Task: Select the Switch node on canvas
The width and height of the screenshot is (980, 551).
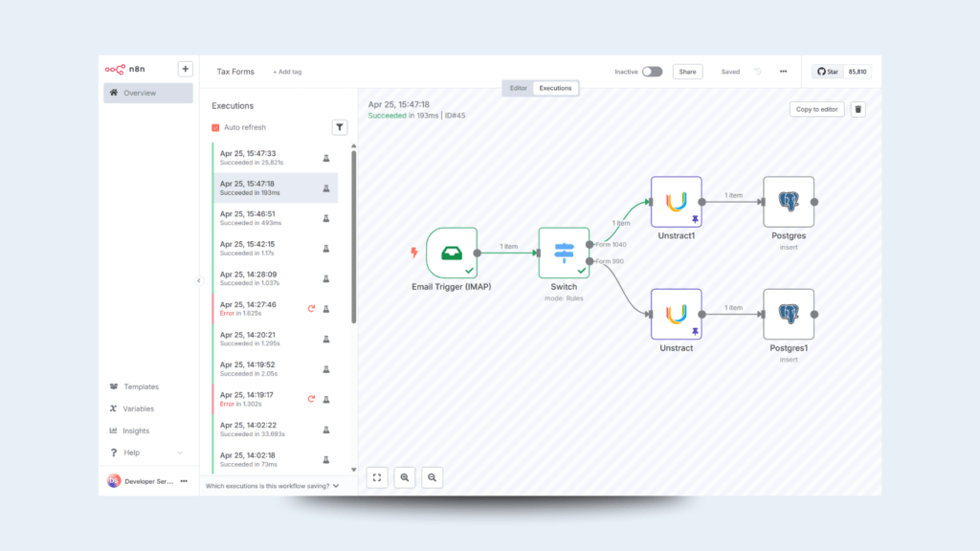Action: [564, 253]
